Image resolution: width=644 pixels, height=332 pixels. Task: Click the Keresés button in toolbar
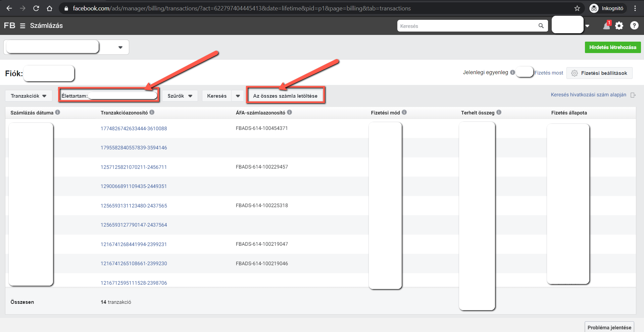(x=217, y=96)
